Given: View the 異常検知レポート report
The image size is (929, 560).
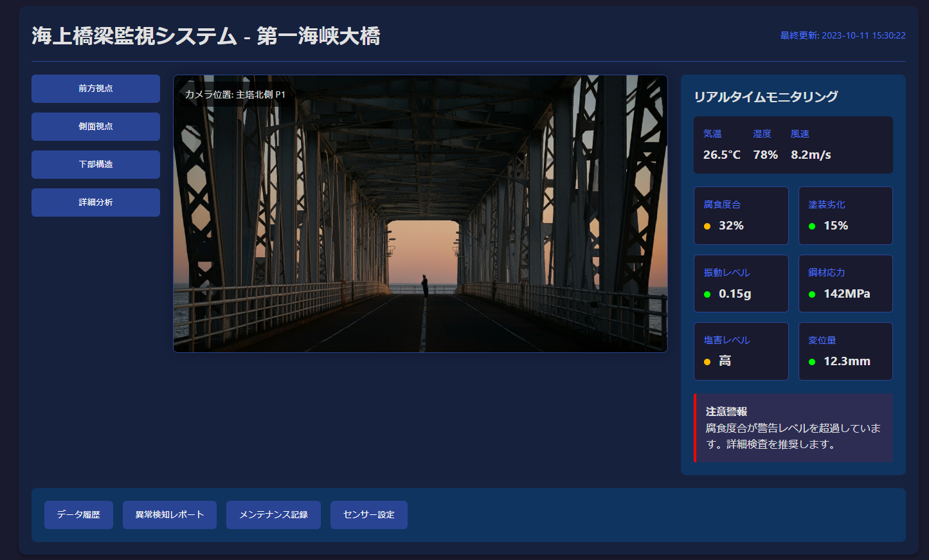Looking at the screenshot, I should [x=169, y=514].
